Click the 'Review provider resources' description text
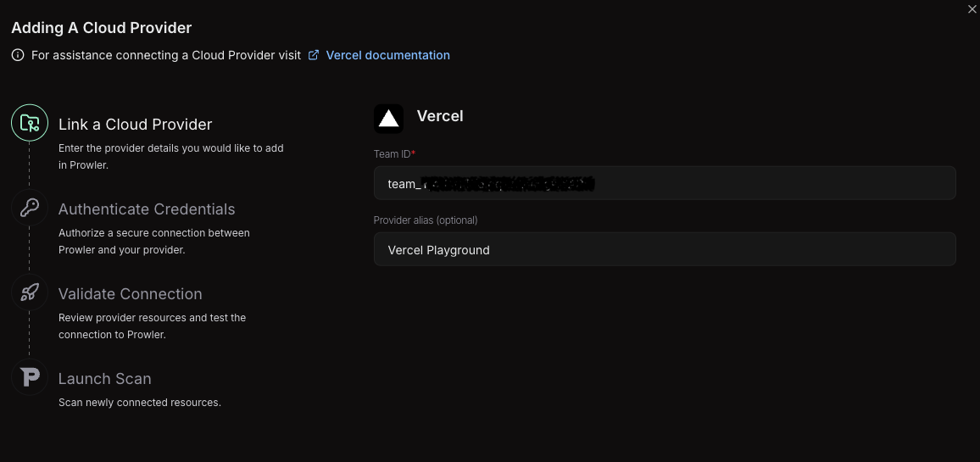This screenshot has height=462, width=980. click(153, 326)
